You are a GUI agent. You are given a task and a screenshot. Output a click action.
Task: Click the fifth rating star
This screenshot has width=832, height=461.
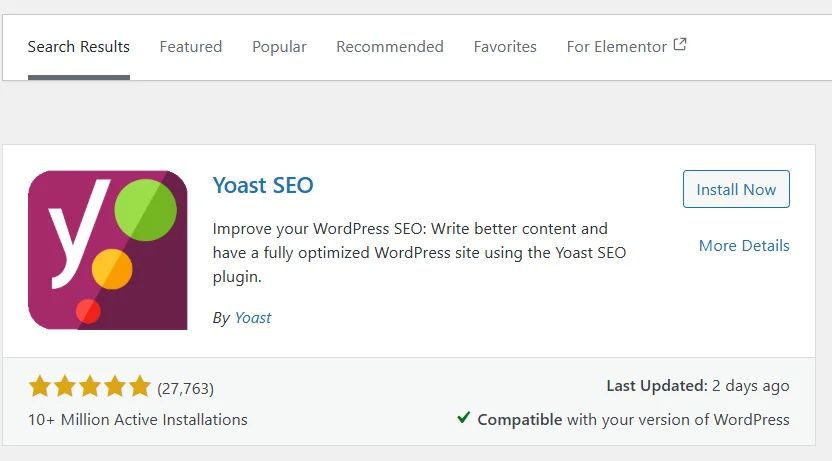140,387
